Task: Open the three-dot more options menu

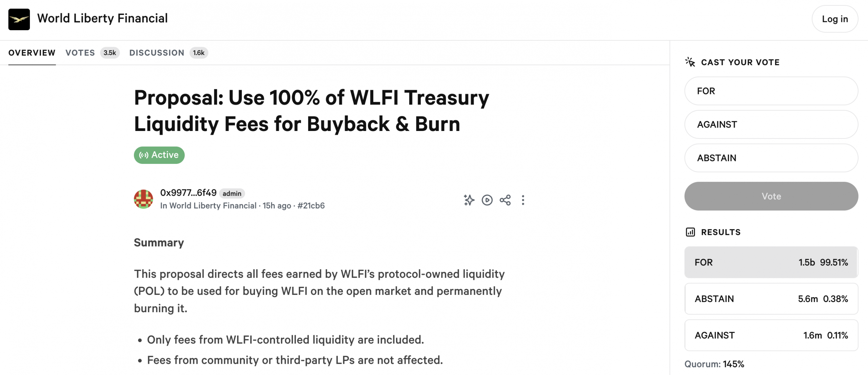Action: [x=523, y=200]
